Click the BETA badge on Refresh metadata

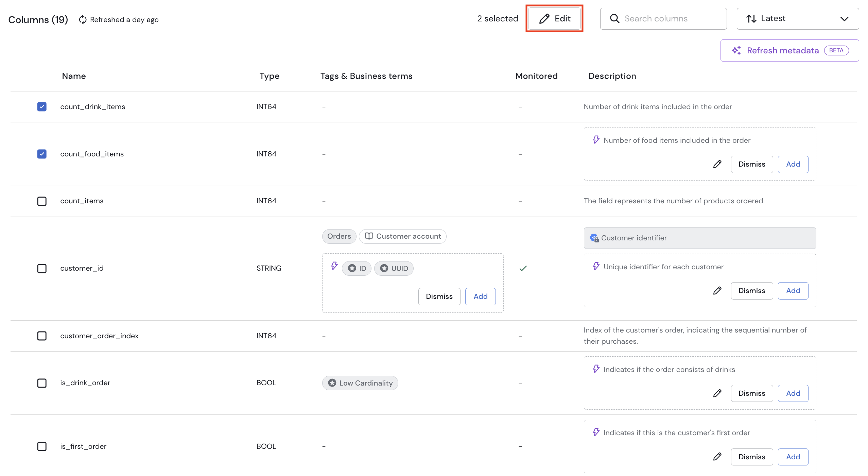(x=836, y=50)
